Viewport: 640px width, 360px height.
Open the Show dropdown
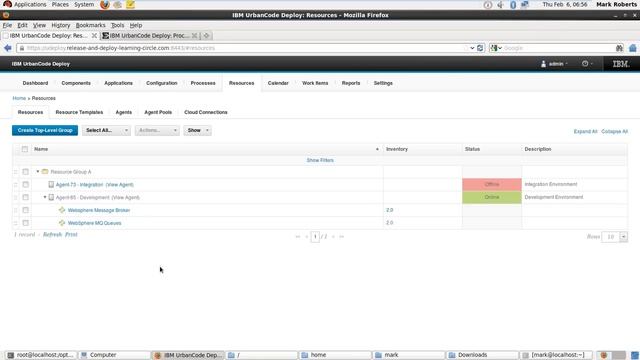pos(198,131)
